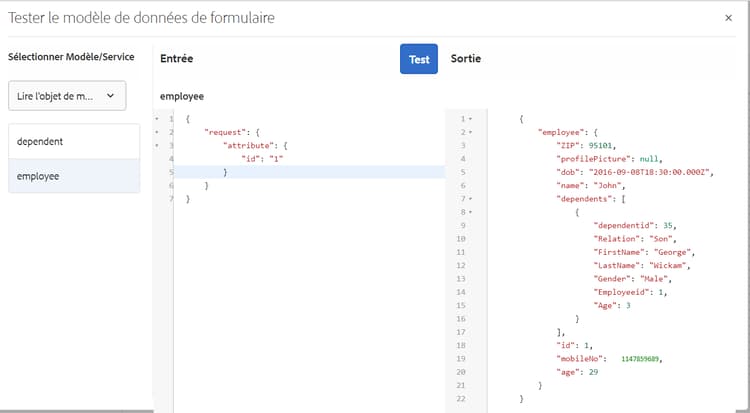This screenshot has width=750, height=413.
Task: Collapse output fold arrow on line 1
Action: [469, 119]
